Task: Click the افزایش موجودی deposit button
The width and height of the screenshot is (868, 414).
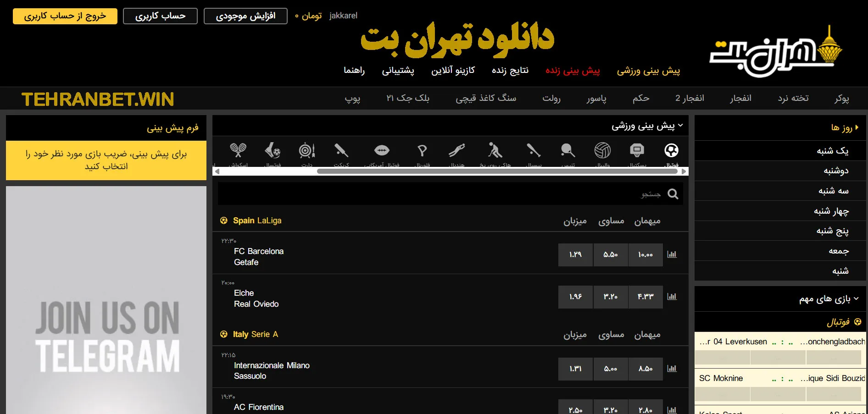Action: click(x=245, y=16)
